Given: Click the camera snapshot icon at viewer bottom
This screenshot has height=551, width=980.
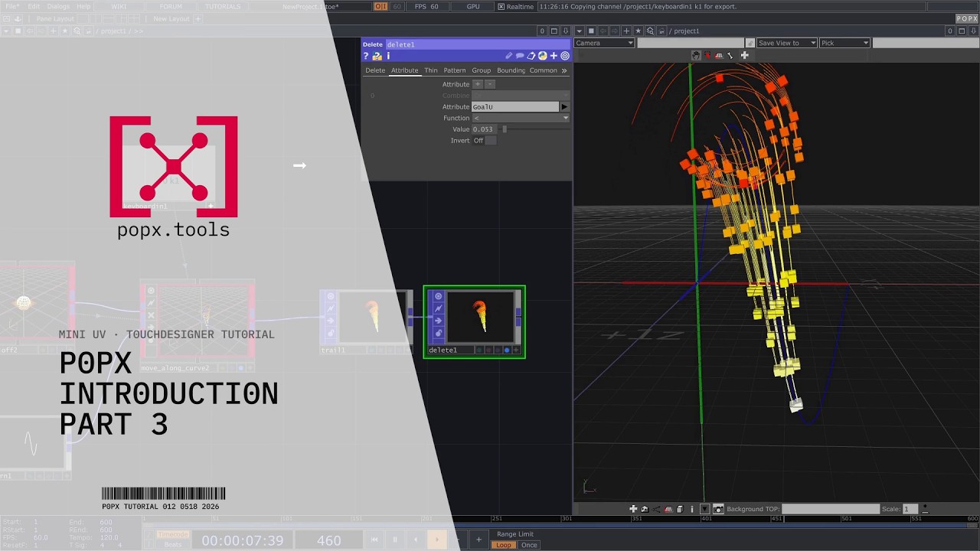Looking at the screenshot, I should (x=718, y=509).
